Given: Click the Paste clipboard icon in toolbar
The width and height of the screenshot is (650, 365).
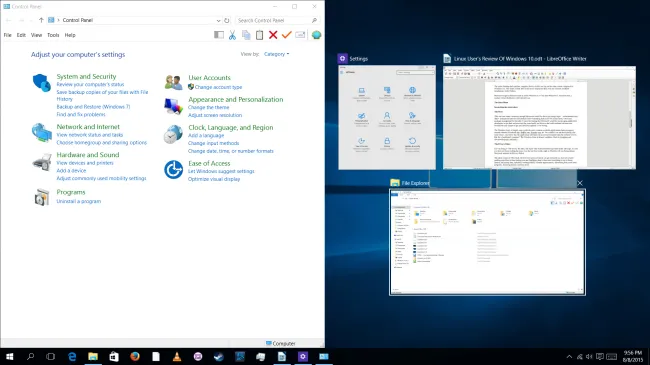Looking at the screenshot, I should coord(260,35).
